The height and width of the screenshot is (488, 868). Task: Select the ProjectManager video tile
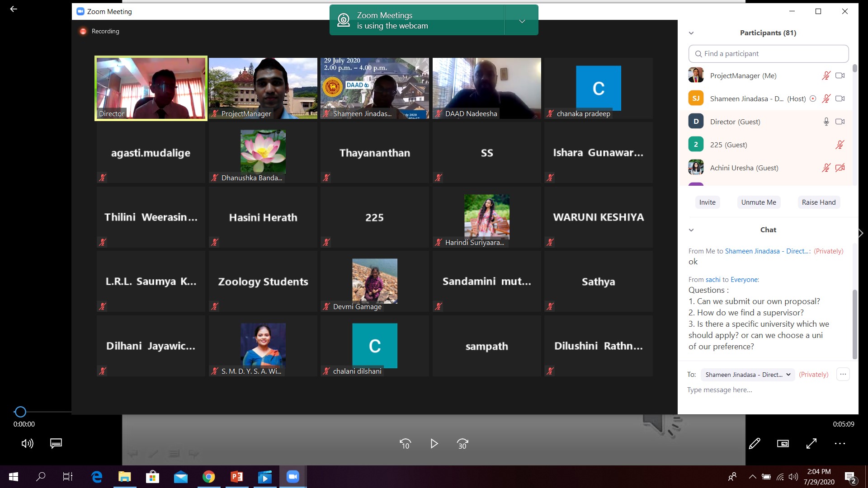click(x=263, y=88)
